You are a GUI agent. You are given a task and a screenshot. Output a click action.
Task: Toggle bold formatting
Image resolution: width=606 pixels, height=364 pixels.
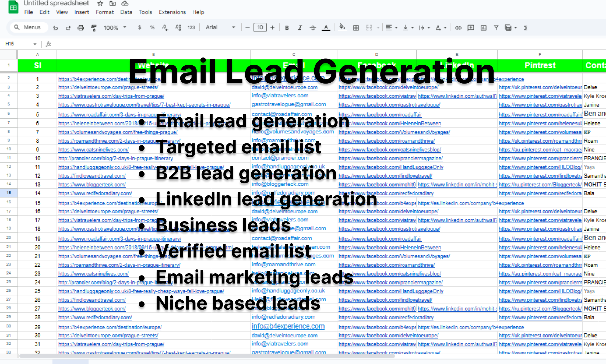click(x=287, y=28)
